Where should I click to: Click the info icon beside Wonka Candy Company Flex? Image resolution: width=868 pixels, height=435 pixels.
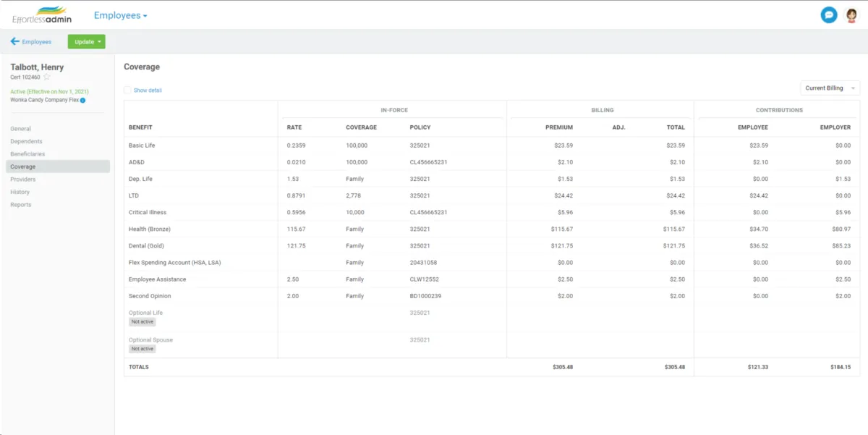pos(82,100)
